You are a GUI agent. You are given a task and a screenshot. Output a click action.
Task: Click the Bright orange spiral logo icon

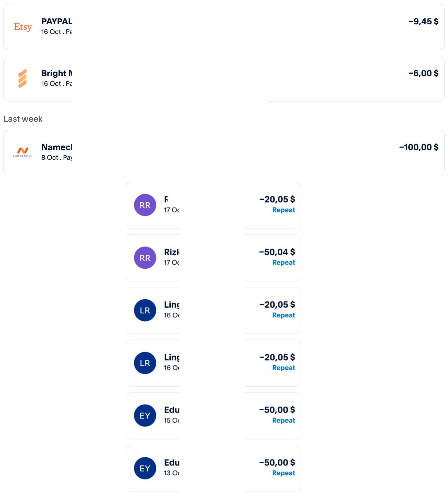click(x=22, y=79)
